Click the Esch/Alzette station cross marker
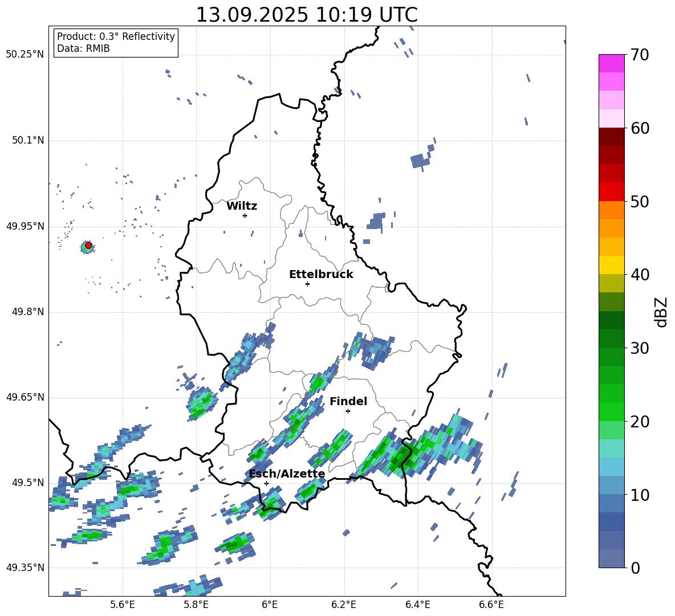 point(266,483)
